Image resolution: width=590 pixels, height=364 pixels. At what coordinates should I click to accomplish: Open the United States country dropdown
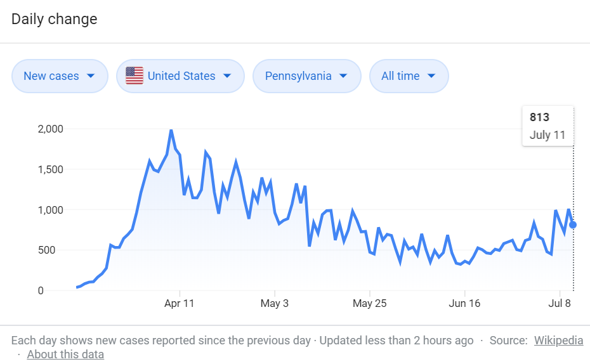180,76
